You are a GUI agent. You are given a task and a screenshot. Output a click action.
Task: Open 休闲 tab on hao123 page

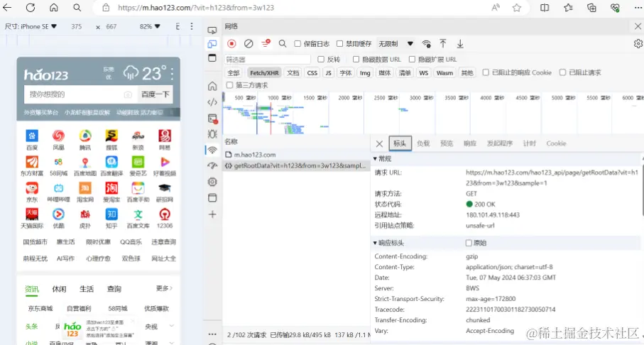tap(59, 289)
